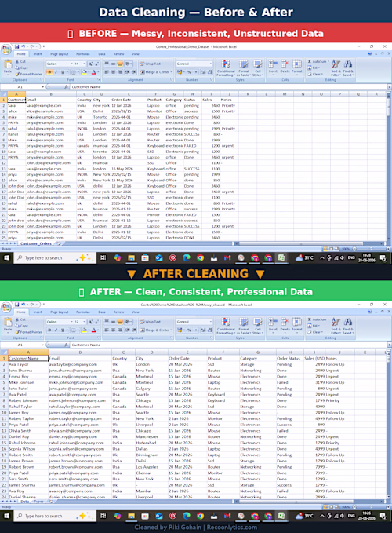Open General number format dropdown in BEFORE window
The height and width of the screenshot is (533, 392).
tap(210, 64)
